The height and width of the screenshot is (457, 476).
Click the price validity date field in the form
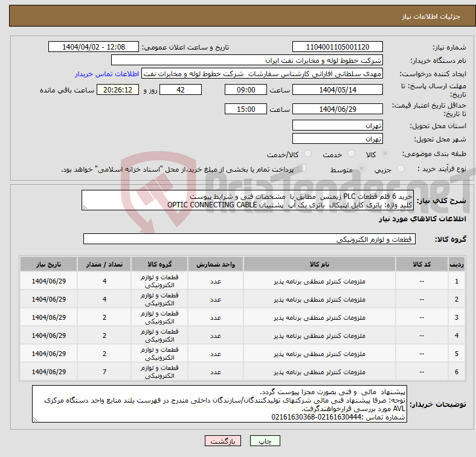[338, 109]
